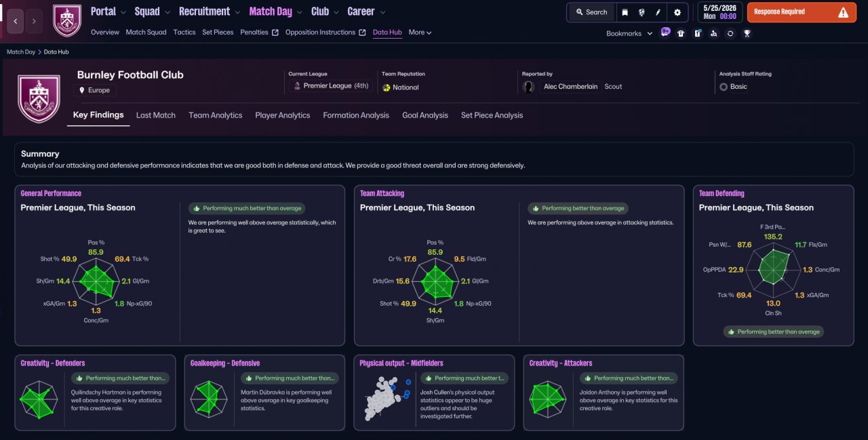Go to Overview submenu
This screenshot has height=440, width=868.
pos(105,33)
